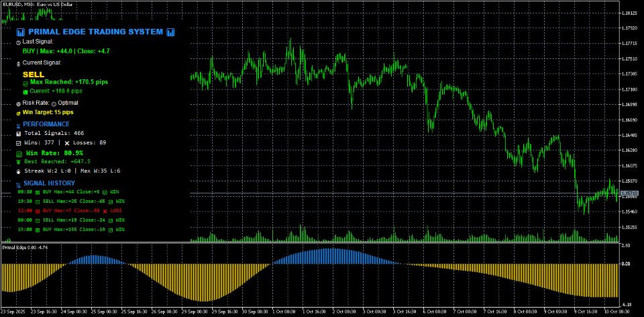Click the 'Primal Edge 0.00 -4.74' indicator label
Viewport: 644px width, 317px height.
(25, 248)
